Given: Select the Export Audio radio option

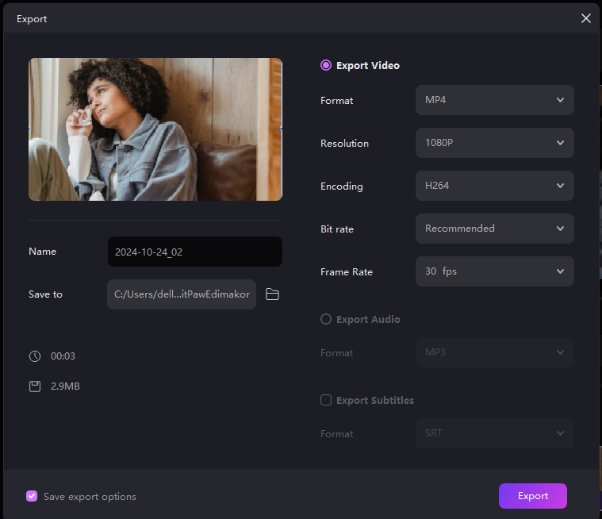Looking at the screenshot, I should click(326, 320).
